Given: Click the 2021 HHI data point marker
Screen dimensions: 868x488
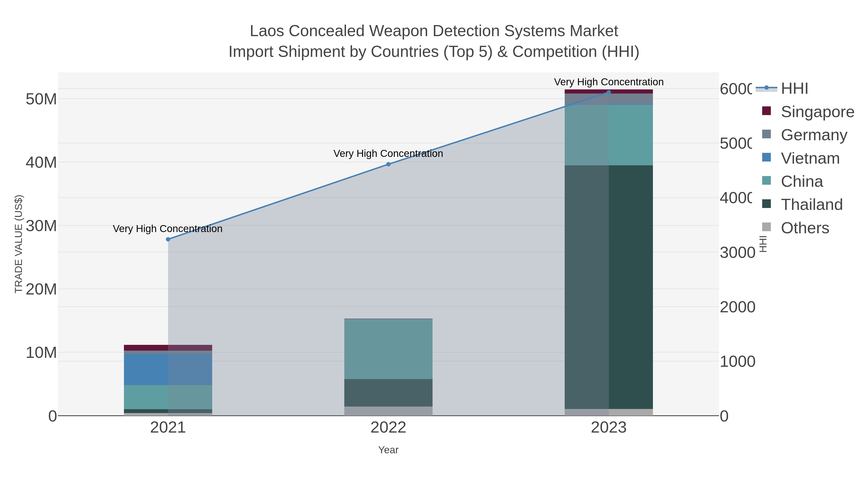Looking at the screenshot, I should (168, 240).
